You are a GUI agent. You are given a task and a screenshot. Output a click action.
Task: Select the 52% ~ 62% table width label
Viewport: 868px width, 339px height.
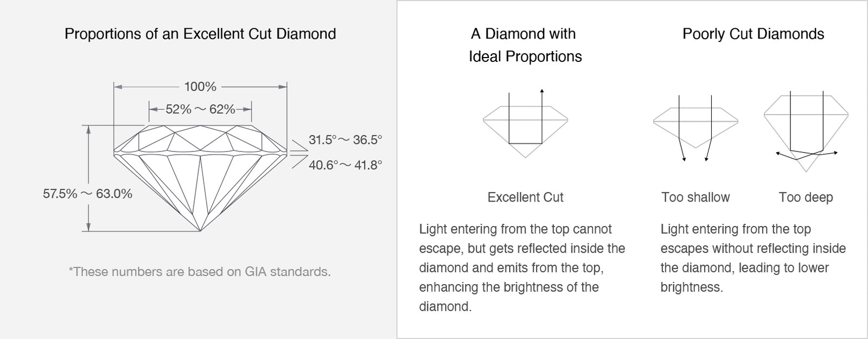pos(200,109)
